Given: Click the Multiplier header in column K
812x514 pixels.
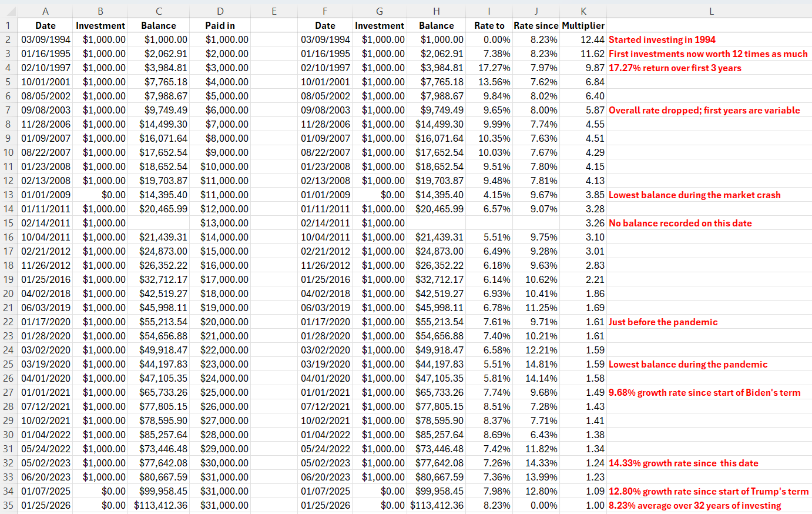Looking at the screenshot, I should coord(583,25).
